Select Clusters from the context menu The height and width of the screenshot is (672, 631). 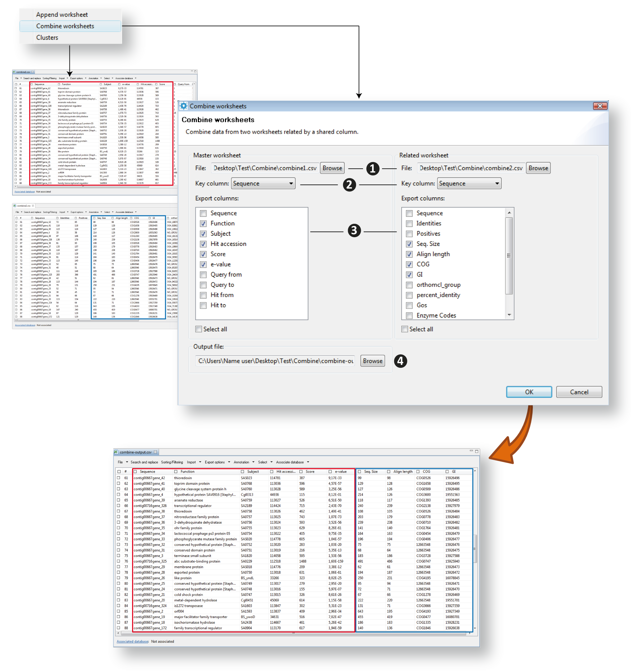47,37
